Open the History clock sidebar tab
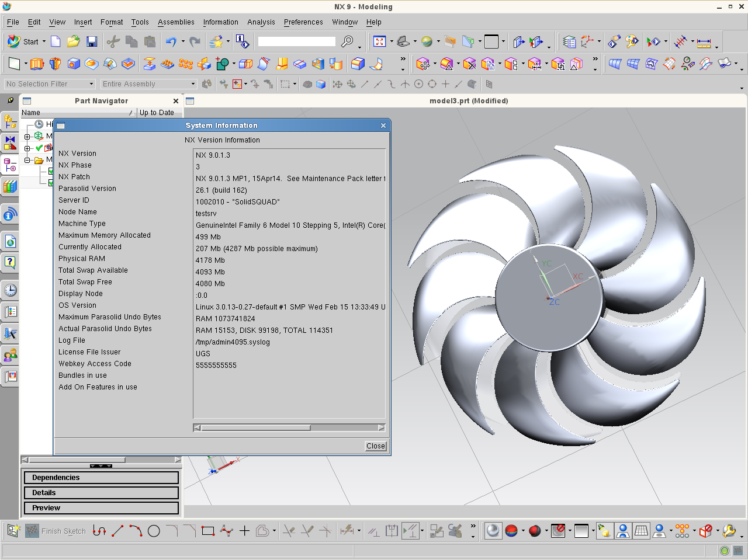The height and width of the screenshot is (560, 748). click(10, 290)
